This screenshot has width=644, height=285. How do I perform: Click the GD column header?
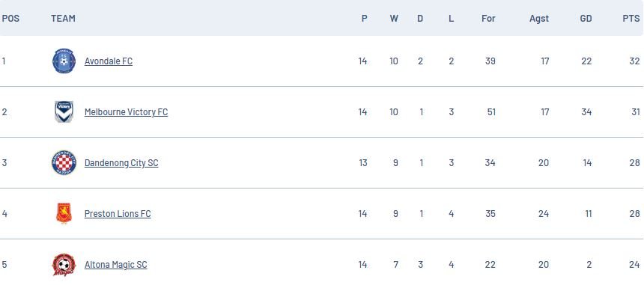point(586,19)
